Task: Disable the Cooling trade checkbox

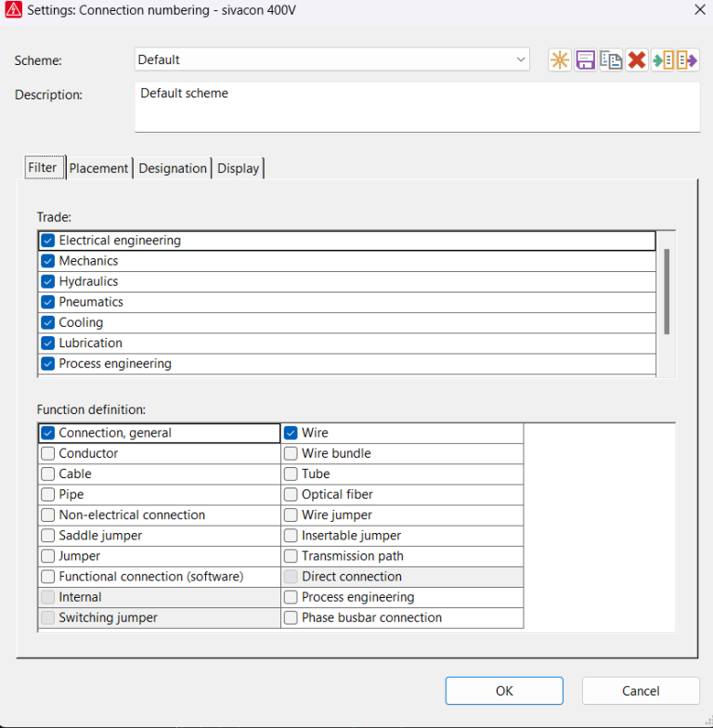Action: pos(48,322)
